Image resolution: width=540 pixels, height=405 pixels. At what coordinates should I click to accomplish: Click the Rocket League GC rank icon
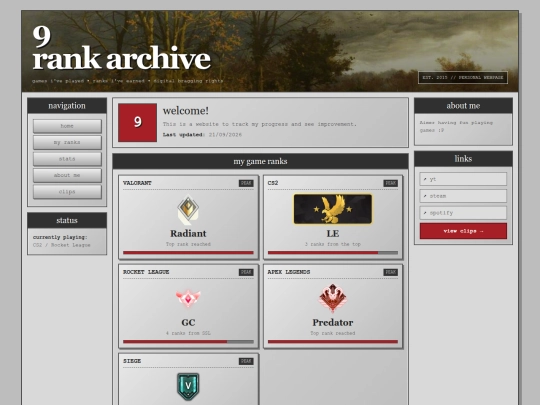coord(188,298)
